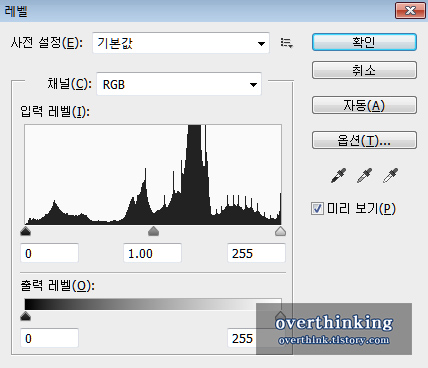Viewport: 428px width, 368px height.
Task: Click the input midtone gray slider
Action: (153, 231)
